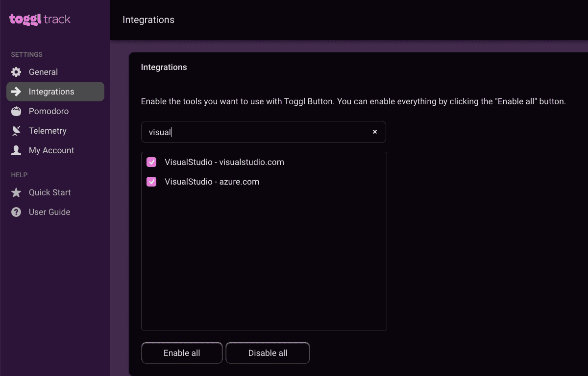
Task: Click the Telemetry icon in the sidebar
Action: pos(16,130)
